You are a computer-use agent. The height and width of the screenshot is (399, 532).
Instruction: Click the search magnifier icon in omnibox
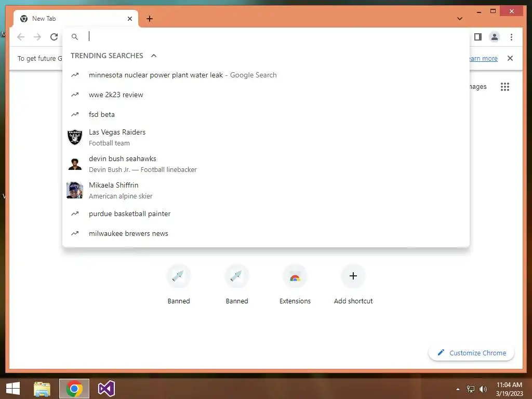coord(75,37)
